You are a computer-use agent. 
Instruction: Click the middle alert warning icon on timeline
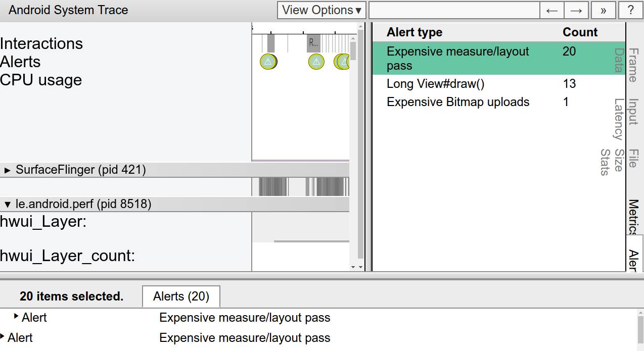point(316,62)
